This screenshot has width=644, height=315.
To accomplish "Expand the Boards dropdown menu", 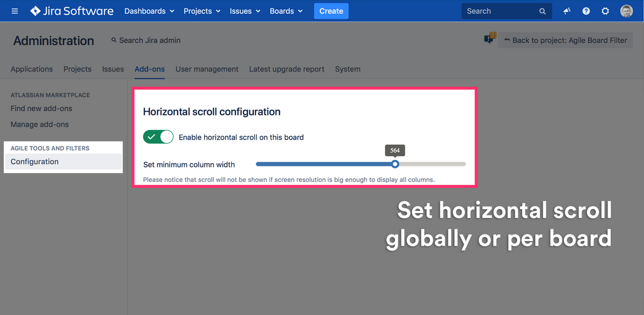I will [286, 11].
